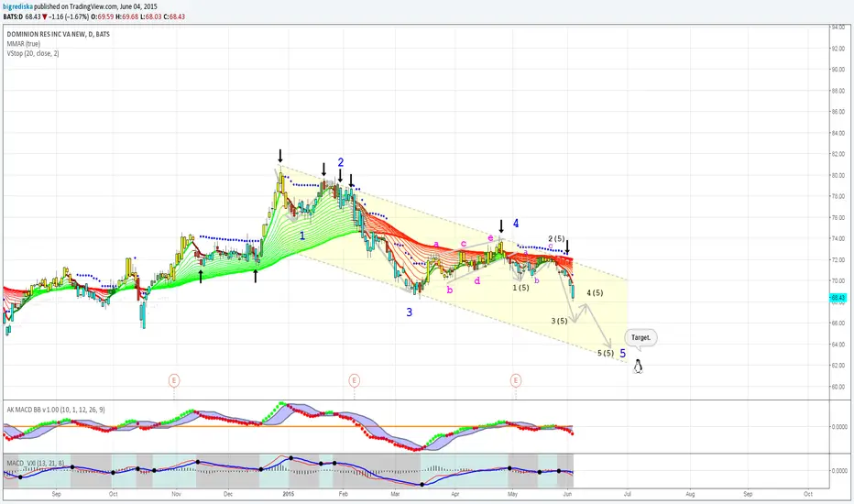
Task: Click the MACD_VXI (13, 21, 8) indicator label
Action: tap(36, 463)
